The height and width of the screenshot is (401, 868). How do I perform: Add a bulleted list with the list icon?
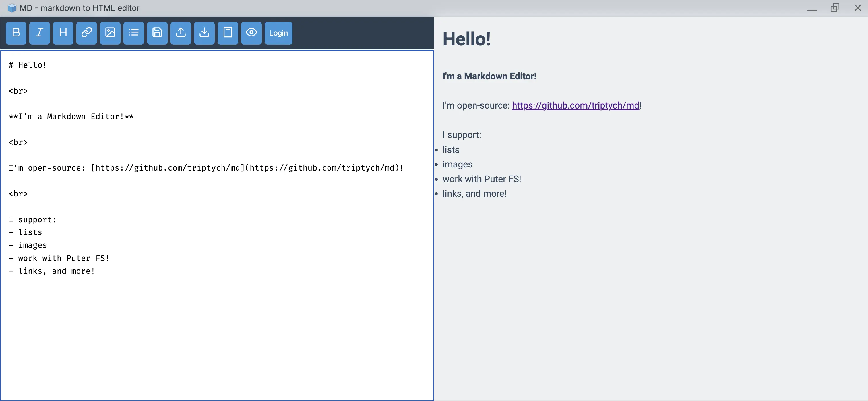coord(134,33)
